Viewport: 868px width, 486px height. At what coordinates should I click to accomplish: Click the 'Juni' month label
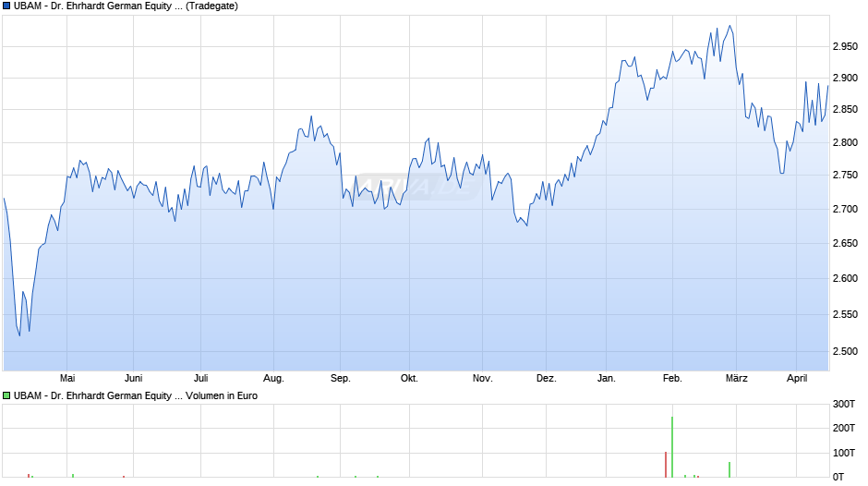click(133, 378)
